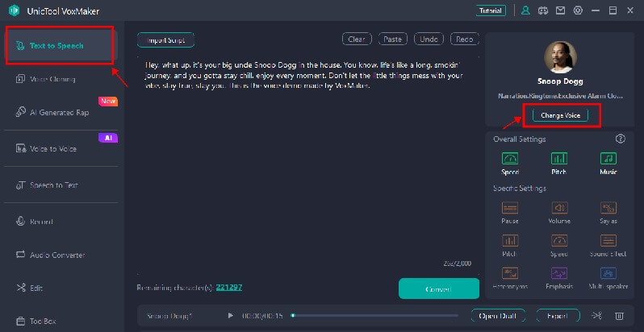
Task: Open the settings target icon in title bar
Action: pos(578,10)
